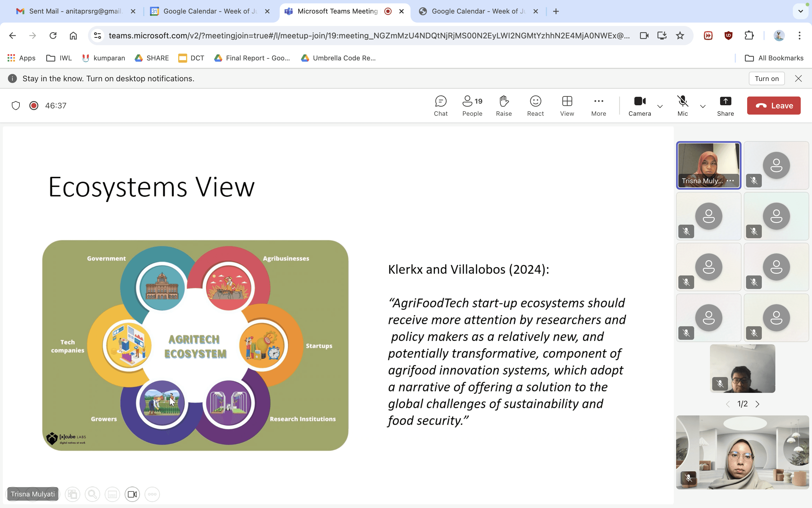Click the meeting timer 46:37
Screen dimensions: 812x508
pyautogui.click(x=56, y=106)
